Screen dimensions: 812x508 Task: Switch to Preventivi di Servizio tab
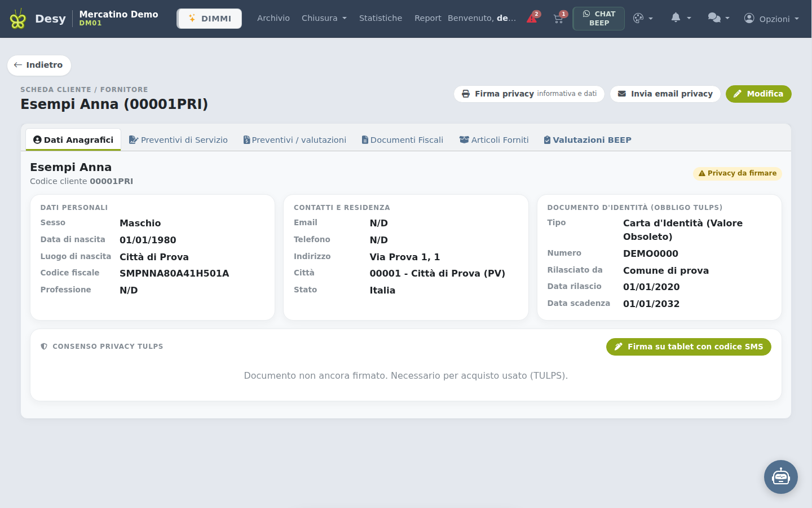click(178, 140)
